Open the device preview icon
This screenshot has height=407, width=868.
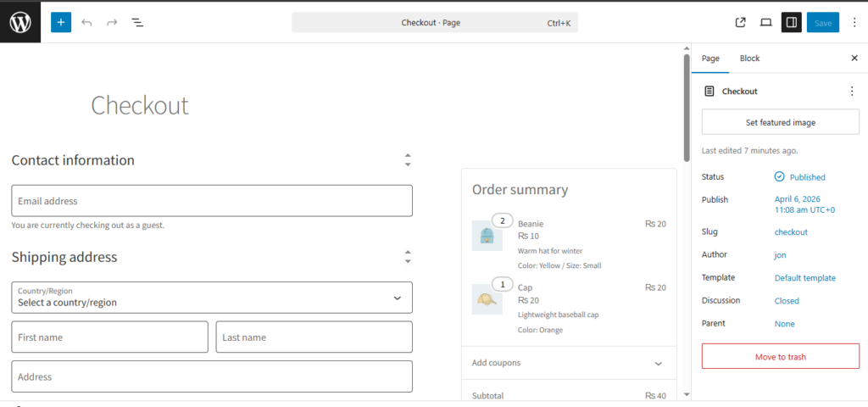(765, 23)
